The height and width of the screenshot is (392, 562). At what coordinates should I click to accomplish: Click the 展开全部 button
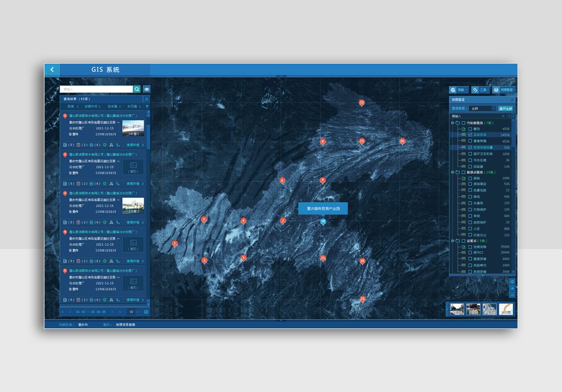[505, 109]
